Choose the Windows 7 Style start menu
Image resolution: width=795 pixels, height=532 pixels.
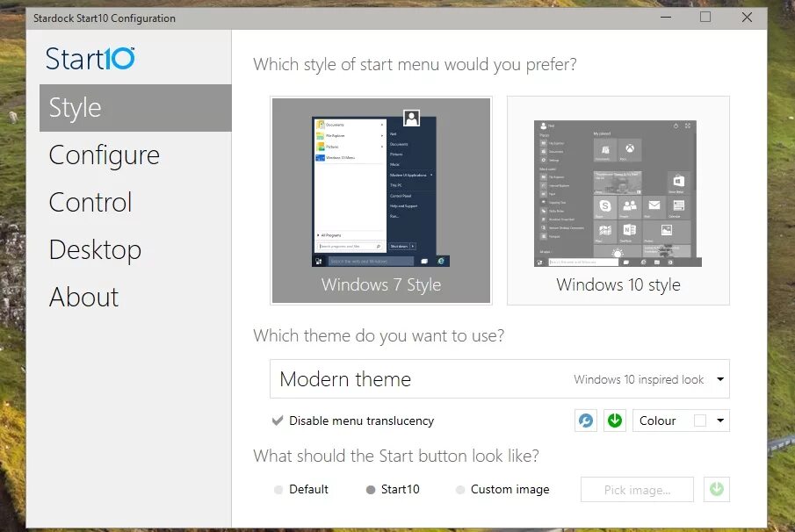(x=380, y=201)
